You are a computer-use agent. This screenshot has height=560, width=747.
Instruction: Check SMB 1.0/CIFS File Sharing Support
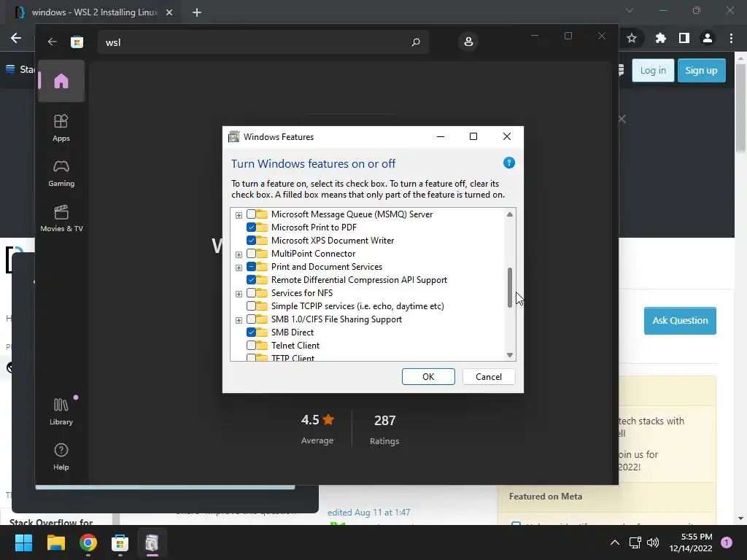pyautogui.click(x=251, y=319)
